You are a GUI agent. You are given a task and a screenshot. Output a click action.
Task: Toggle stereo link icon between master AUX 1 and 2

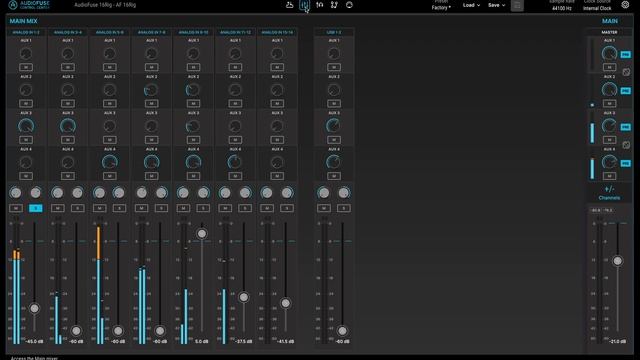point(626,72)
